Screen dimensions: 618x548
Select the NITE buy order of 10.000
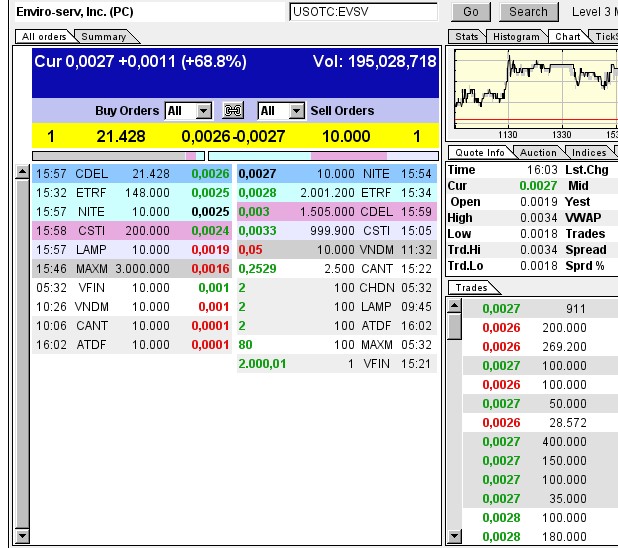pyautogui.click(x=132, y=212)
